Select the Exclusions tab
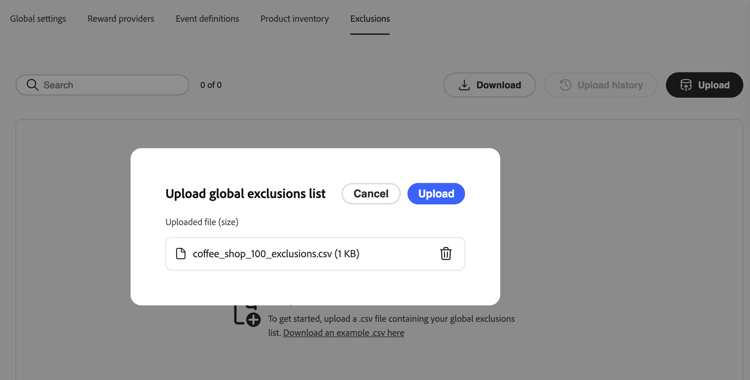The width and height of the screenshot is (750, 380). (370, 19)
